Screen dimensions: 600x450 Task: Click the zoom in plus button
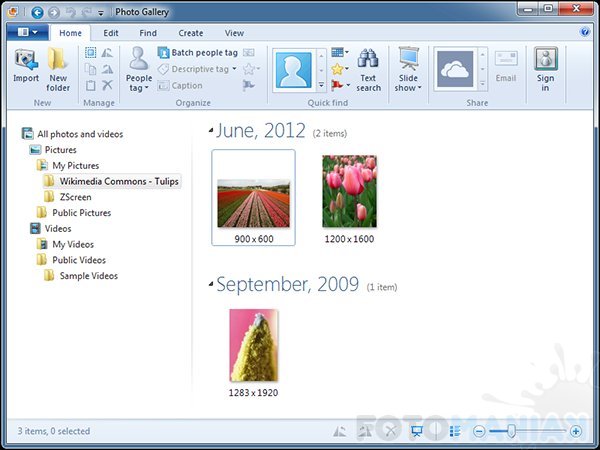[x=576, y=432]
